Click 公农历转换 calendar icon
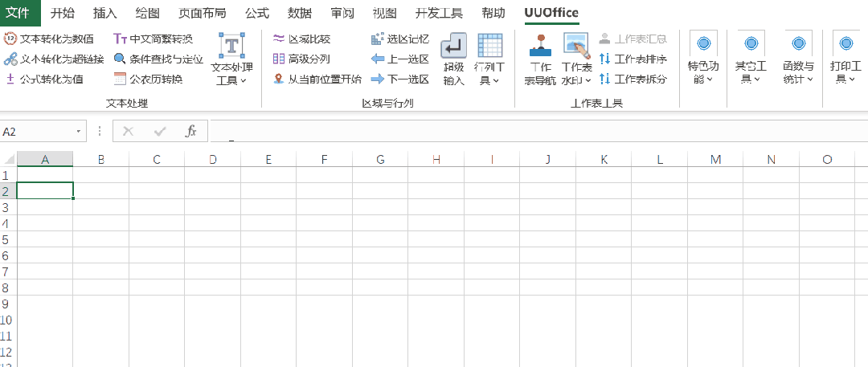Viewport: 868px width, 367px height. click(x=120, y=80)
